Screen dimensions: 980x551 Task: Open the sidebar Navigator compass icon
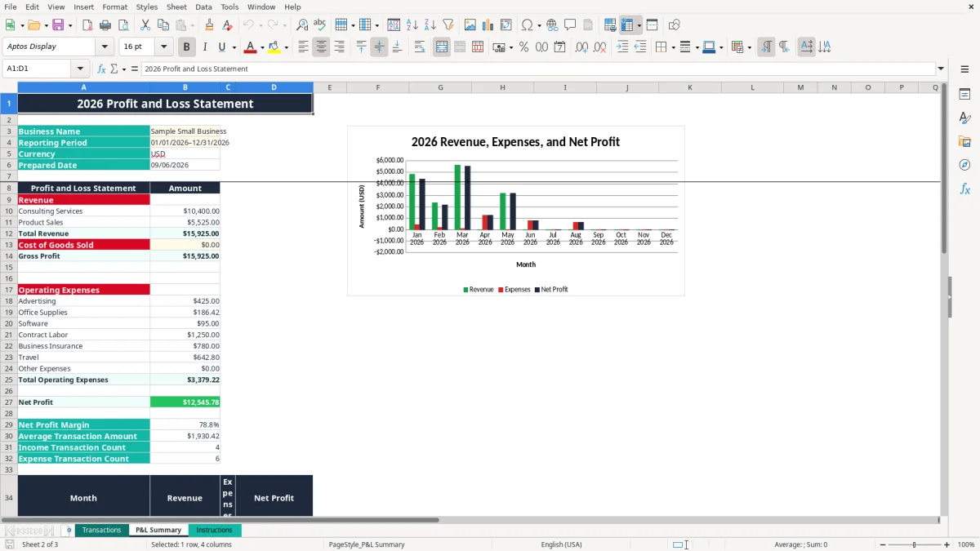tap(964, 165)
